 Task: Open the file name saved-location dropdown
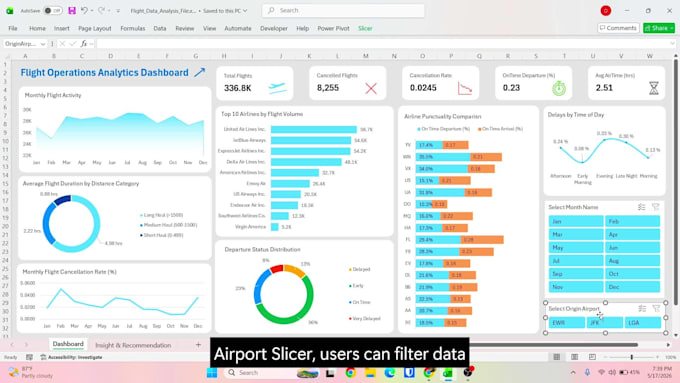tap(245, 10)
